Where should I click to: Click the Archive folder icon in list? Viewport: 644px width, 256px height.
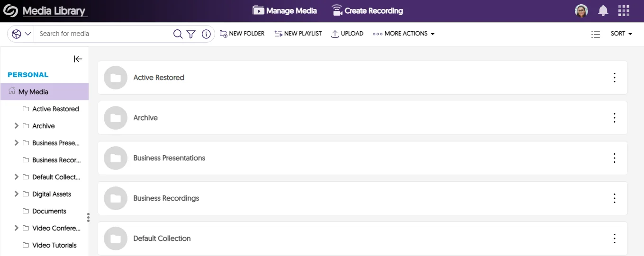point(116,118)
